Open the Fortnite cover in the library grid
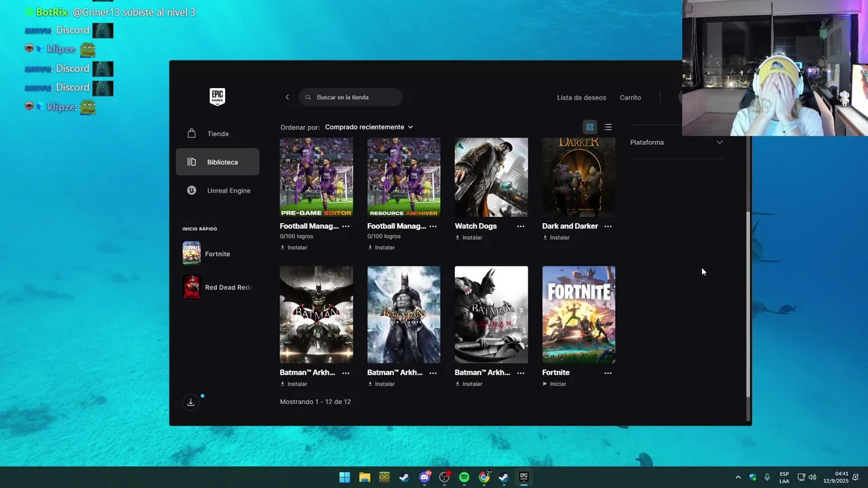 coord(578,314)
